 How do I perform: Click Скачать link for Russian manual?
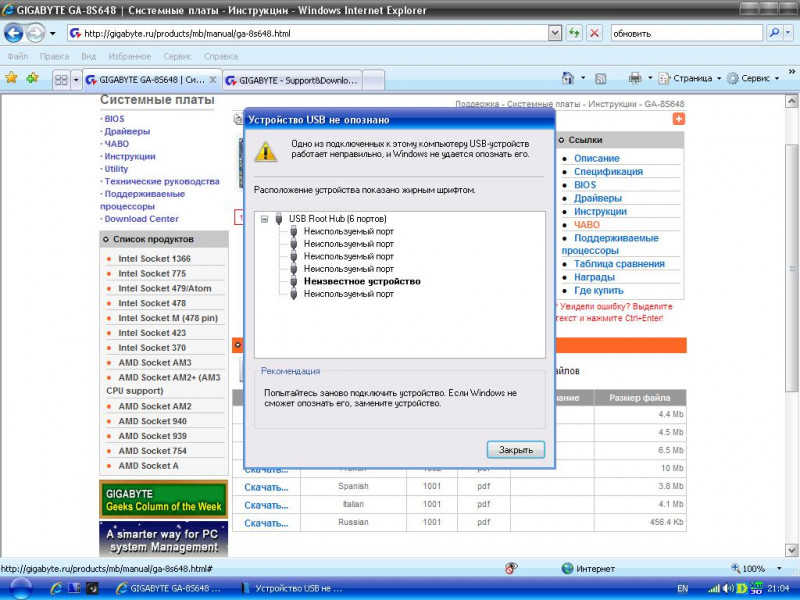coord(266,523)
